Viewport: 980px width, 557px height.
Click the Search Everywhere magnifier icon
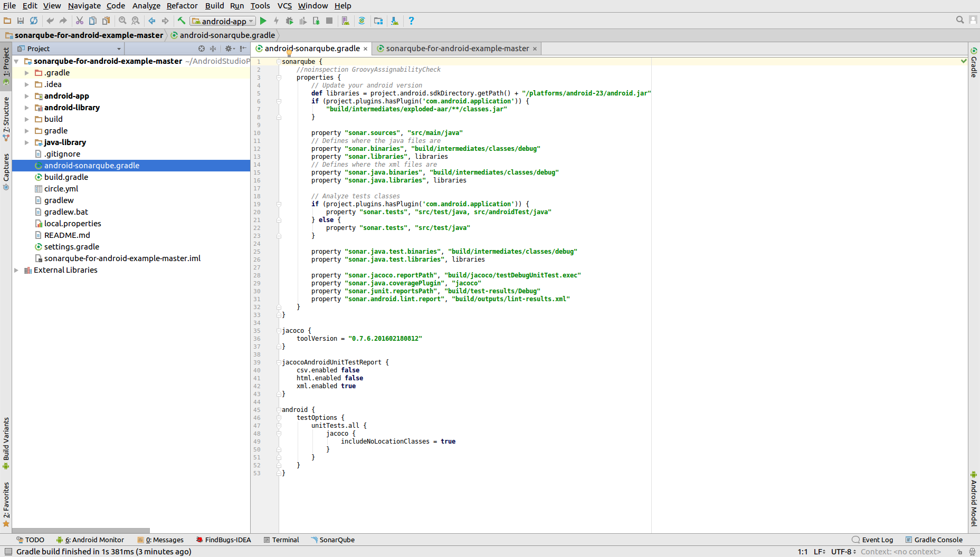tap(960, 20)
